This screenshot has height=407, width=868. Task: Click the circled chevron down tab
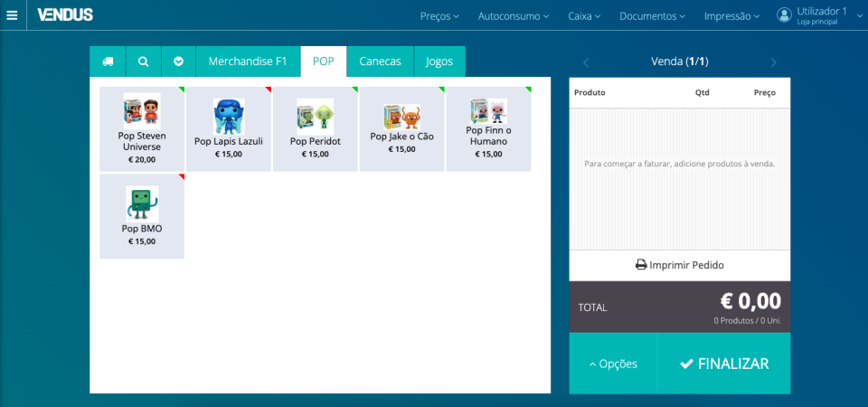(178, 62)
